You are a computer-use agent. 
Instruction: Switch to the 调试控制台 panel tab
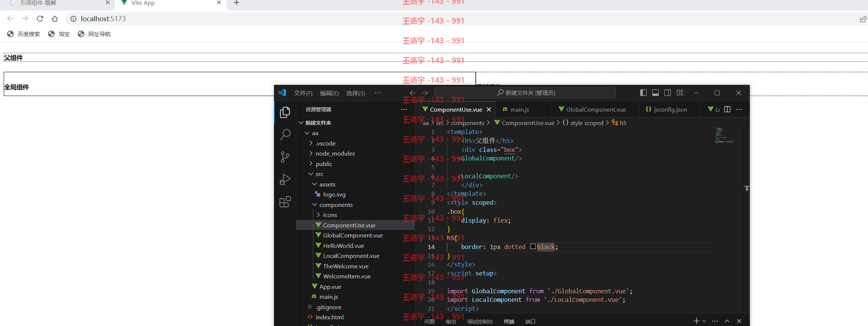click(x=480, y=322)
